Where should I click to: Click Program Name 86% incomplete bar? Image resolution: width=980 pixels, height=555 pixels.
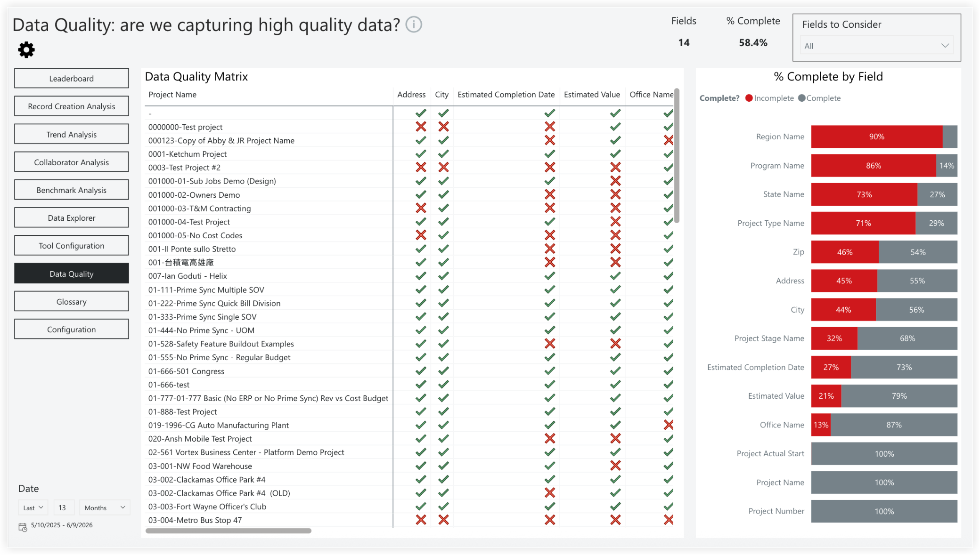click(873, 166)
